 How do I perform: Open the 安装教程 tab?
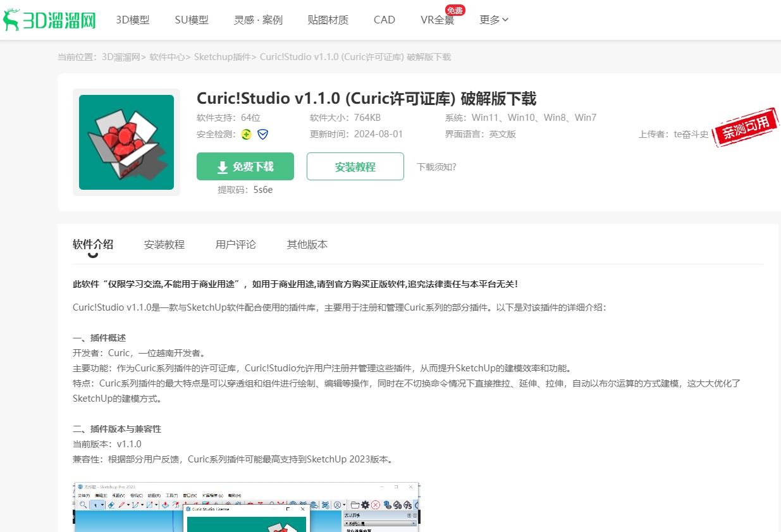click(x=164, y=244)
